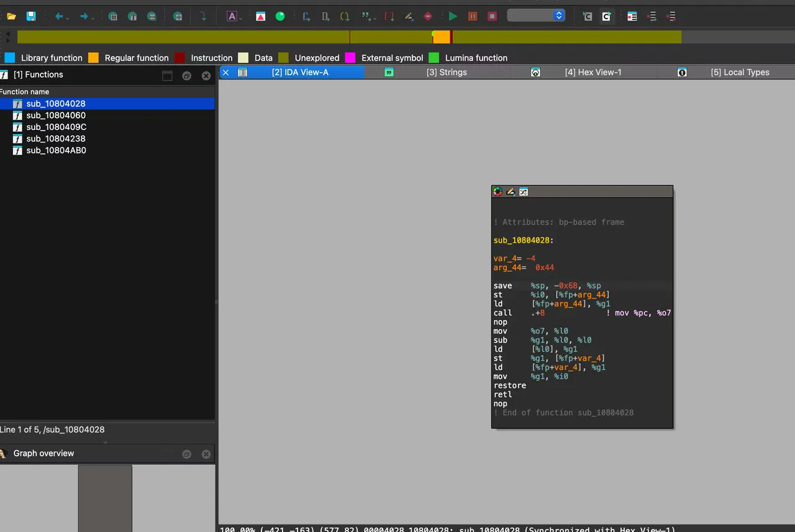Select function sub_10804238
The height and width of the screenshot is (532, 795).
pos(107,139)
